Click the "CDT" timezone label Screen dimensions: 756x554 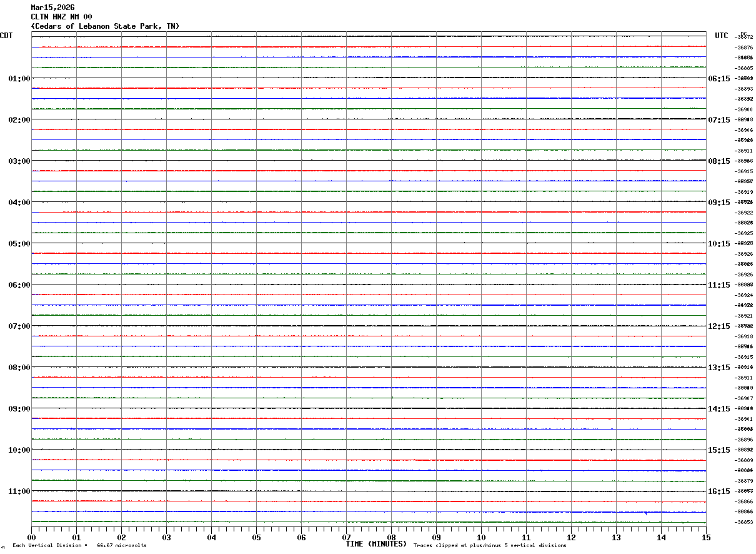point(6,36)
